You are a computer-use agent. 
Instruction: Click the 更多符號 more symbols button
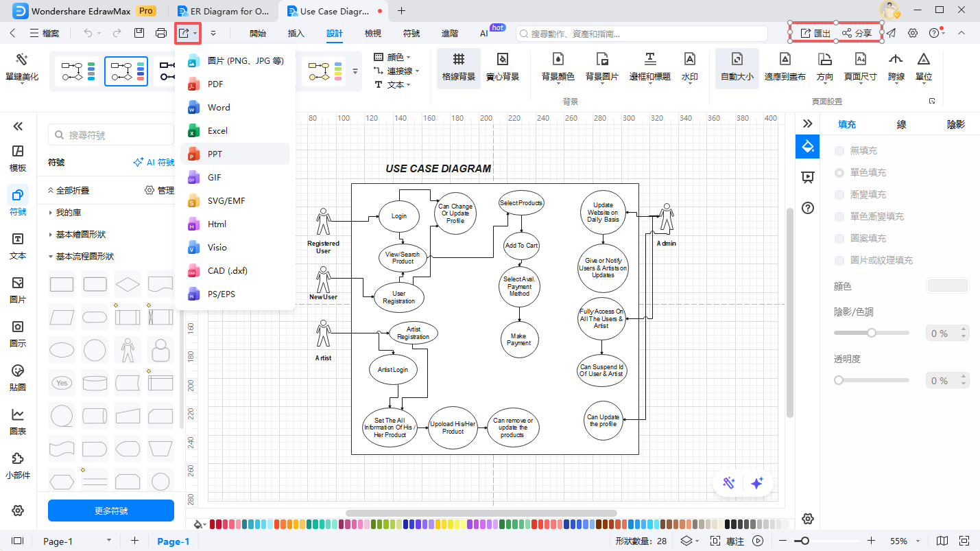(x=111, y=511)
